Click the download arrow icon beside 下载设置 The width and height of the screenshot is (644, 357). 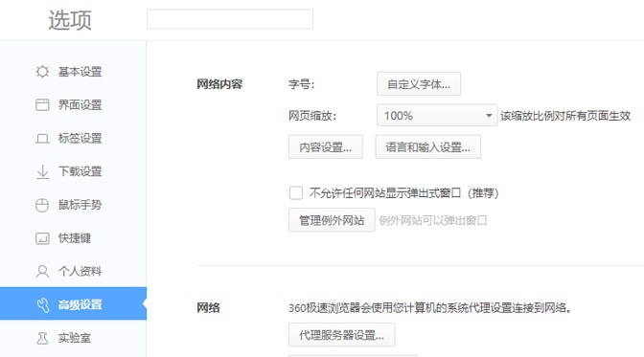(42, 171)
